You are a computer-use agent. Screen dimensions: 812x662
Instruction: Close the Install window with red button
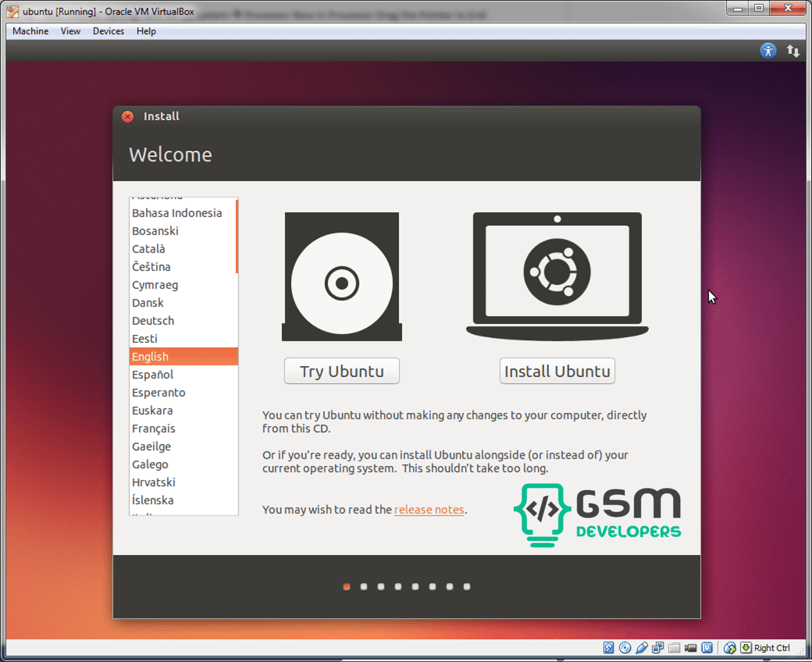pos(128,117)
